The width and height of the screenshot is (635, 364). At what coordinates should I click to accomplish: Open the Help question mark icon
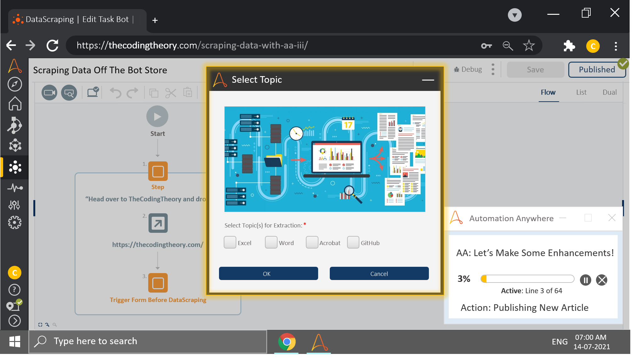pos(14,290)
